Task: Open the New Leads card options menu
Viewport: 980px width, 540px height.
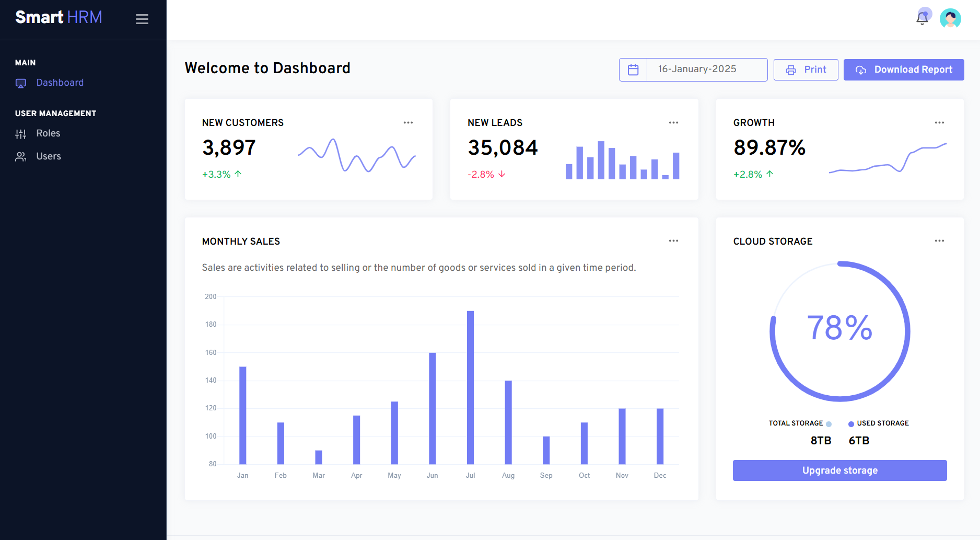Action: pyautogui.click(x=673, y=123)
